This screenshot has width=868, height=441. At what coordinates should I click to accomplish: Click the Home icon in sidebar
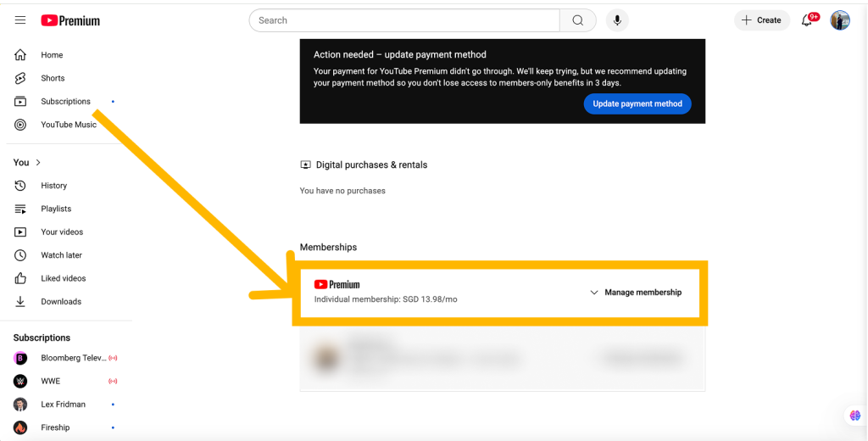click(20, 55)
